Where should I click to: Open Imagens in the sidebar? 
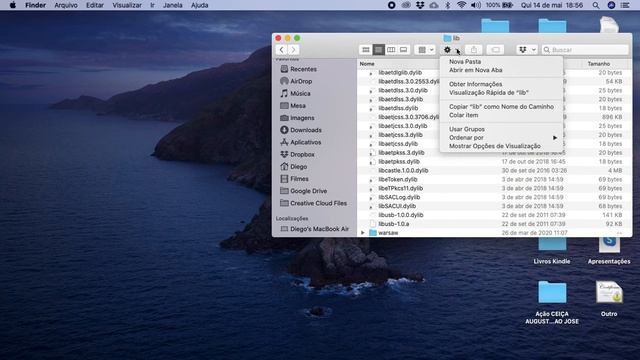pos(302,118)
